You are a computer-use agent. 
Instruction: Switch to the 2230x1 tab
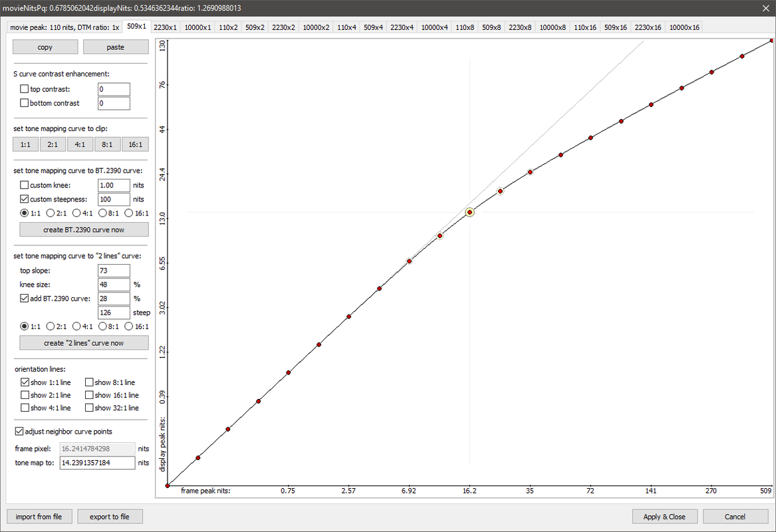166,27
